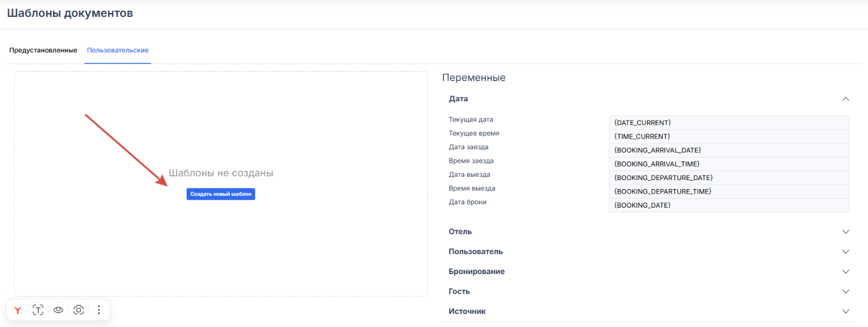Click the eye icon in floating toolbar
This screenshot has height=327, width=868.
[x=58, y=310]
